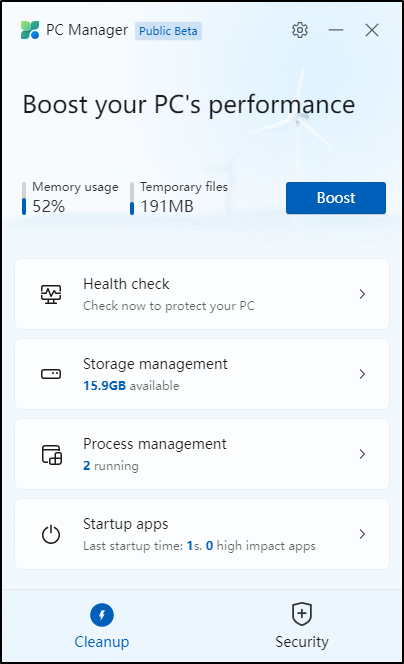Viewport: 404px width, 664px height.
Task: Click the PC Manager logo icon
Action: pyautogui.click(x=30, y=30)
